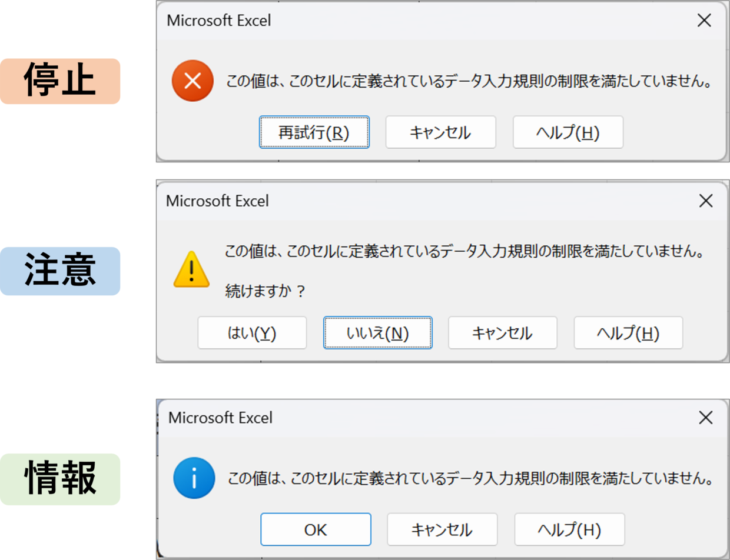Viewport: 730px width, 560px height.
Task: Click the blue information icon
Action: (x=193, y=477)
